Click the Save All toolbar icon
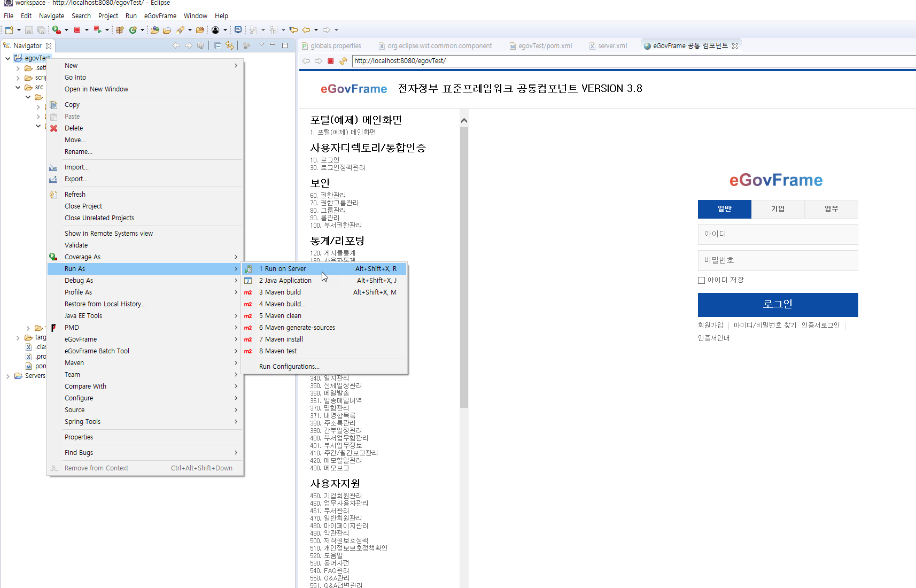This screenshot has height=588, width=916. point(41,30)
